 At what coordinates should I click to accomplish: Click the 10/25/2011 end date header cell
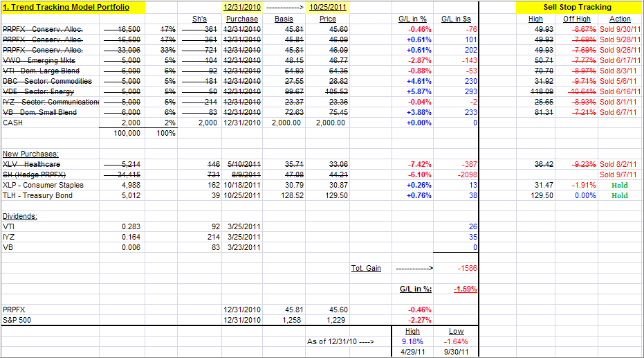tap(328, 8)
